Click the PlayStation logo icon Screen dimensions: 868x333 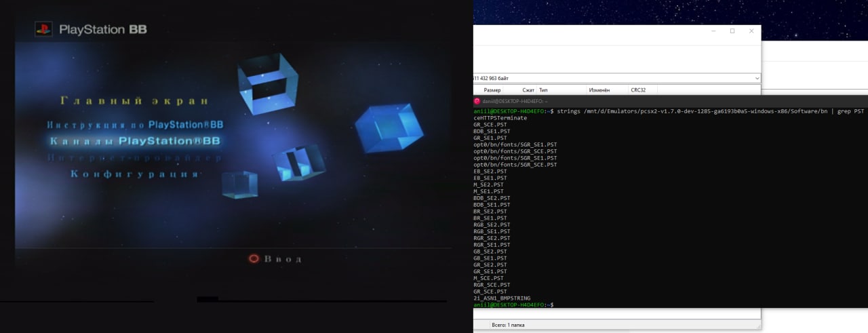tap(44, 29)
